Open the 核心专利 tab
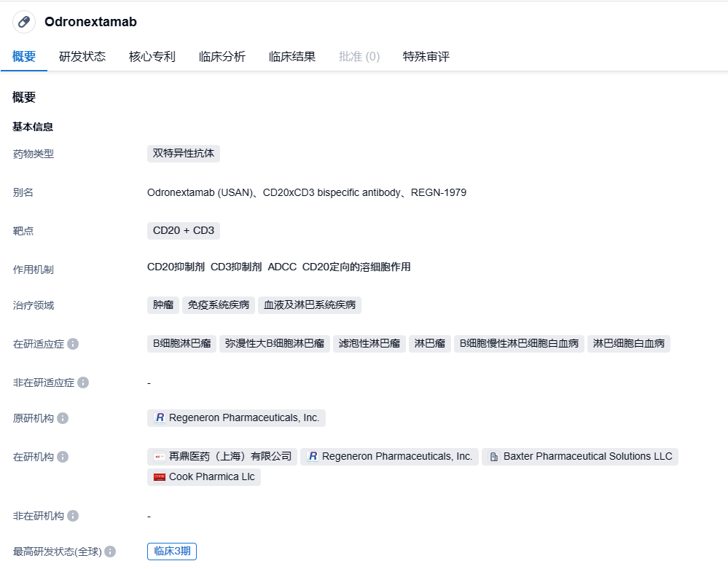The image size is (728, 569). (x=152, y=57)
